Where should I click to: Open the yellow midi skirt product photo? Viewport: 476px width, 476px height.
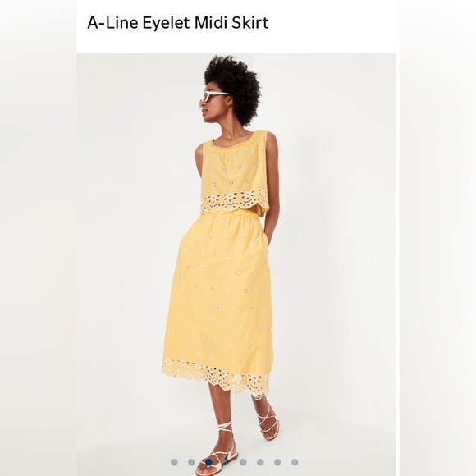[x=236, y=264]
